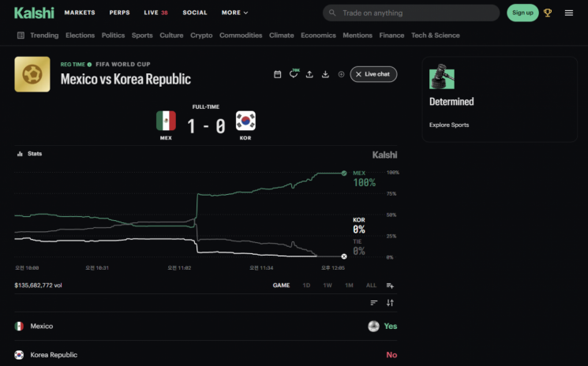
Task: Open the FIFA WORLD CUP link
Action: click(123, 65)
